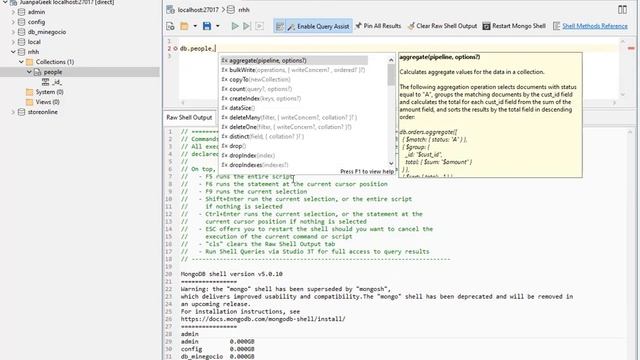Screen dimensions: 640x360
Task: Choose dataSize() suggestion
Action: point(294,108)
